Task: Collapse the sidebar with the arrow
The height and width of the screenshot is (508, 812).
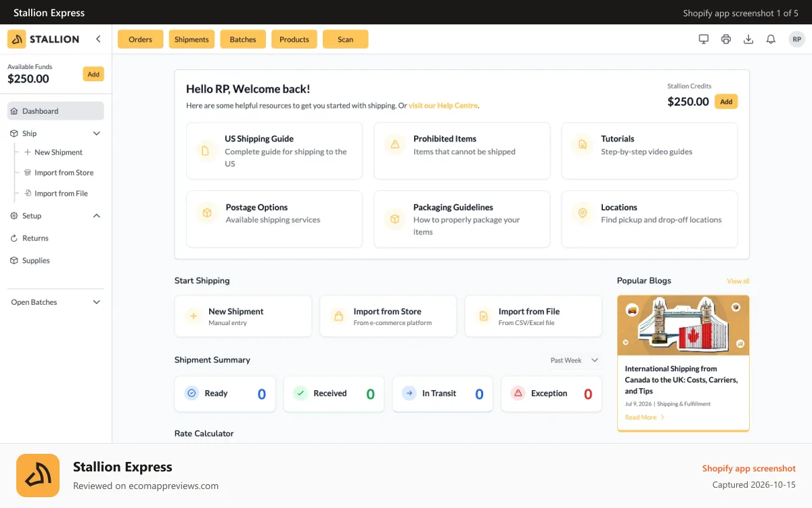Action: click(98, 39)
